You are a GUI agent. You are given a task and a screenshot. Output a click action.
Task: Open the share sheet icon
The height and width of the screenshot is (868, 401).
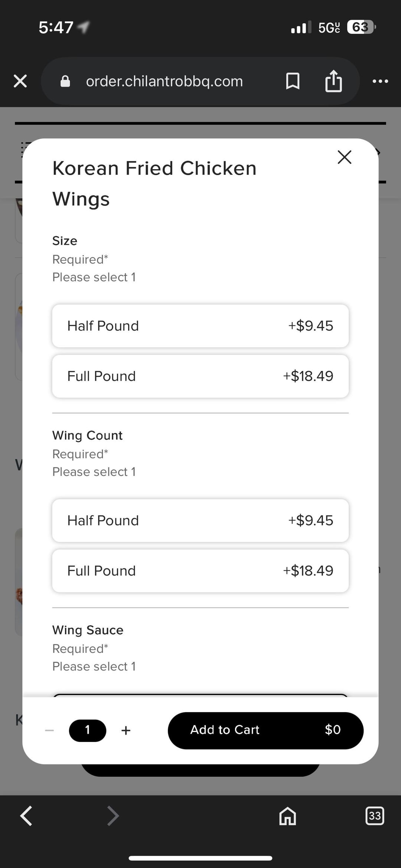pyautogui.click(x=333, y=81)
